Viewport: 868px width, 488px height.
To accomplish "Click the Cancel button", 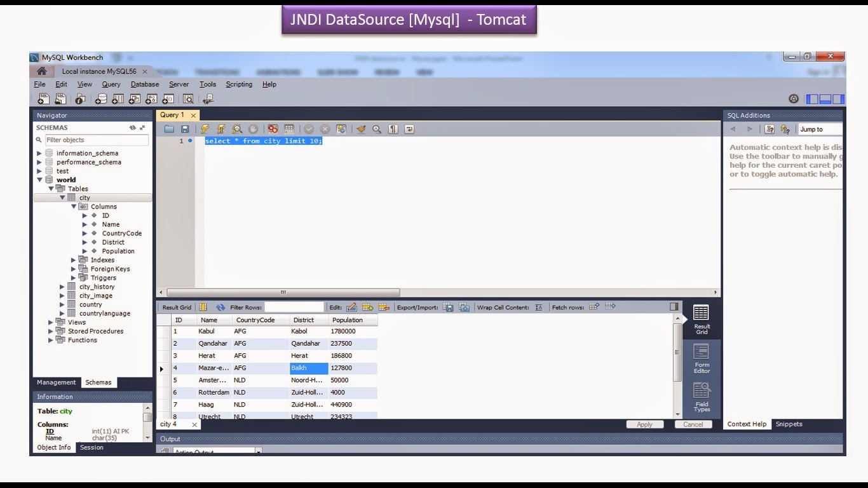I will [x=693, y=424].
